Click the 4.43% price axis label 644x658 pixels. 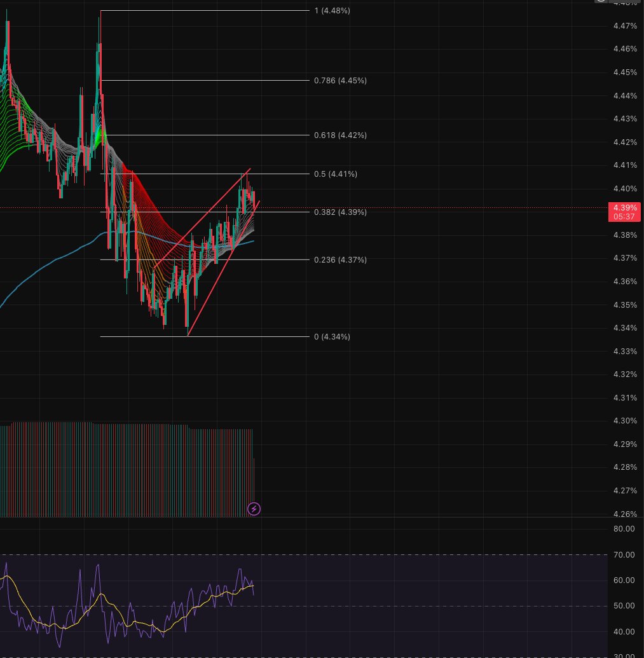click(x=625, y=119)
